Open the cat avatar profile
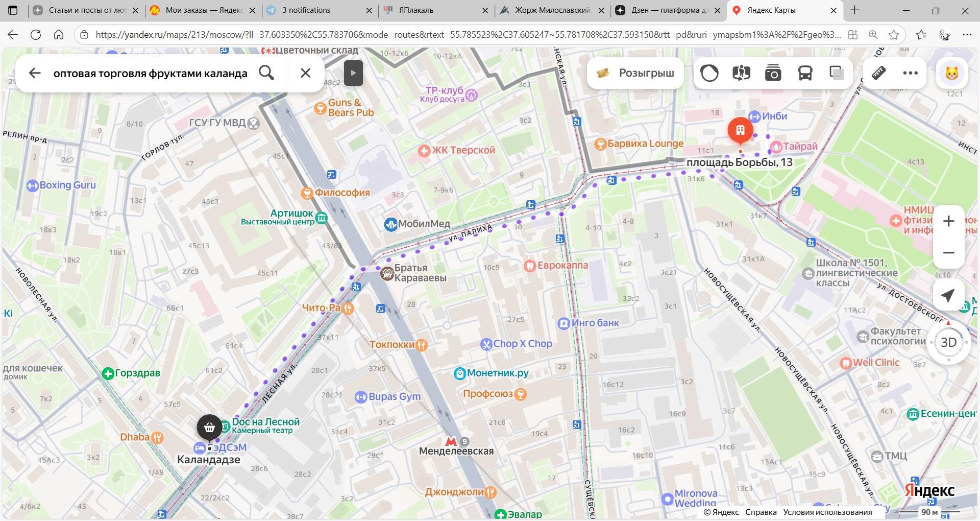 pos(952,73)
